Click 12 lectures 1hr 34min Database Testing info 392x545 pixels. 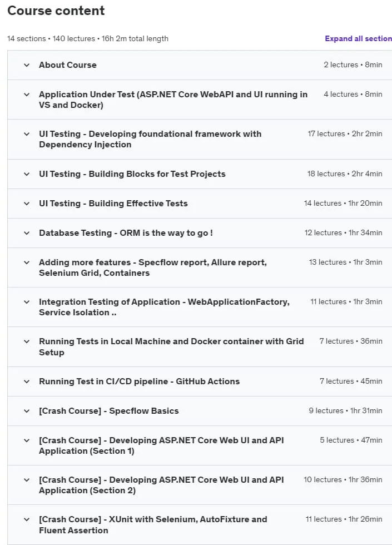tap(344, 233)
